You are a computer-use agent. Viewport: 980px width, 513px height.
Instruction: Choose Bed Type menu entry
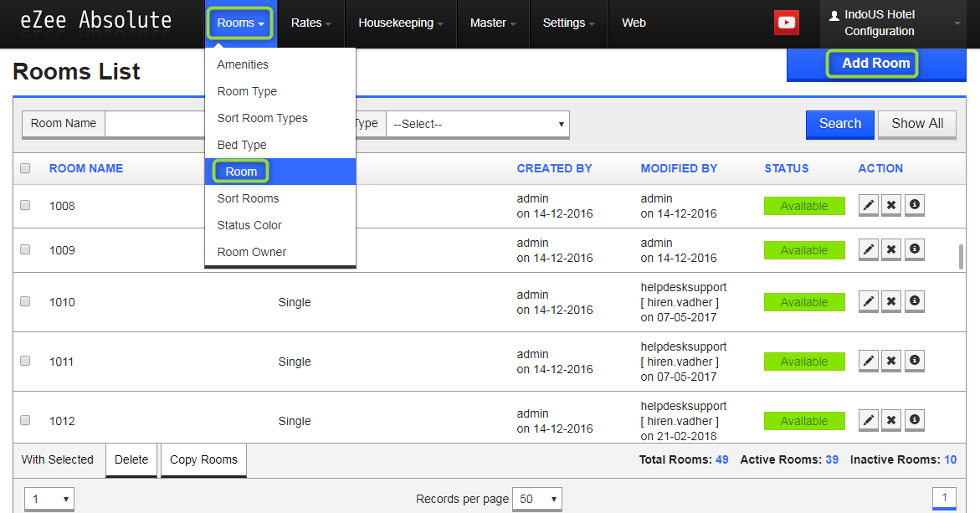(280, 145)
